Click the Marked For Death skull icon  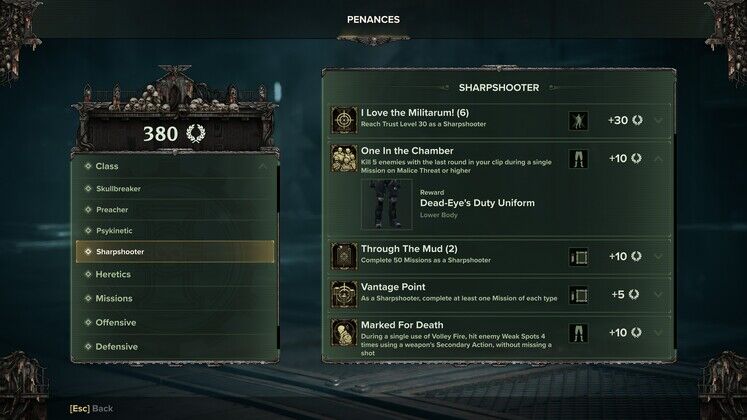(344, 332)
